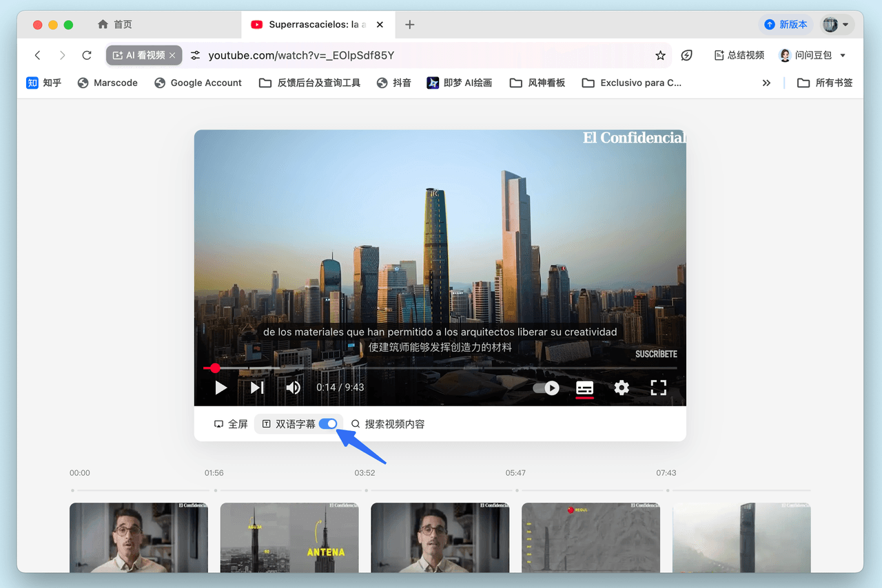Disable the 双语字幕 bilingual subtitle switch
Screen dimensions: 882x588
click(328, 424)
